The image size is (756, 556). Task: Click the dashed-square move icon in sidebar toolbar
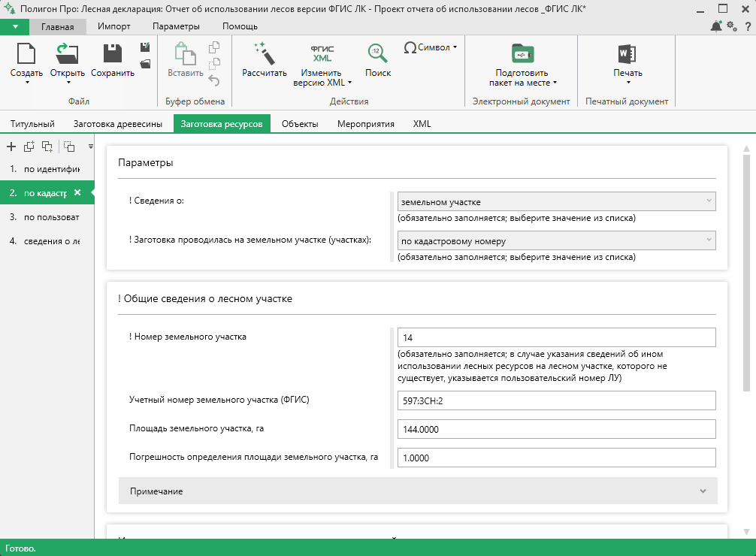click(x=69, y=146)
